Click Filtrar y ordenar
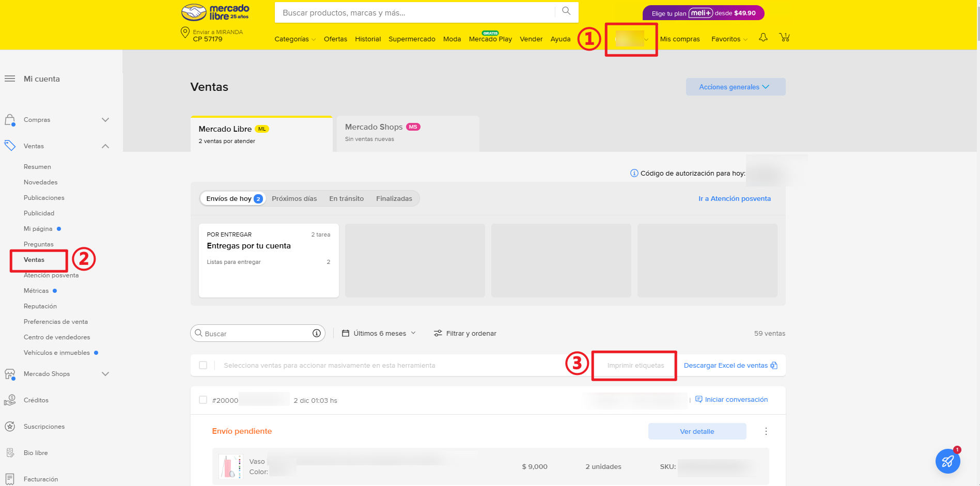The height and width of the screenshot is (486, 980). (x=465, y=333)
